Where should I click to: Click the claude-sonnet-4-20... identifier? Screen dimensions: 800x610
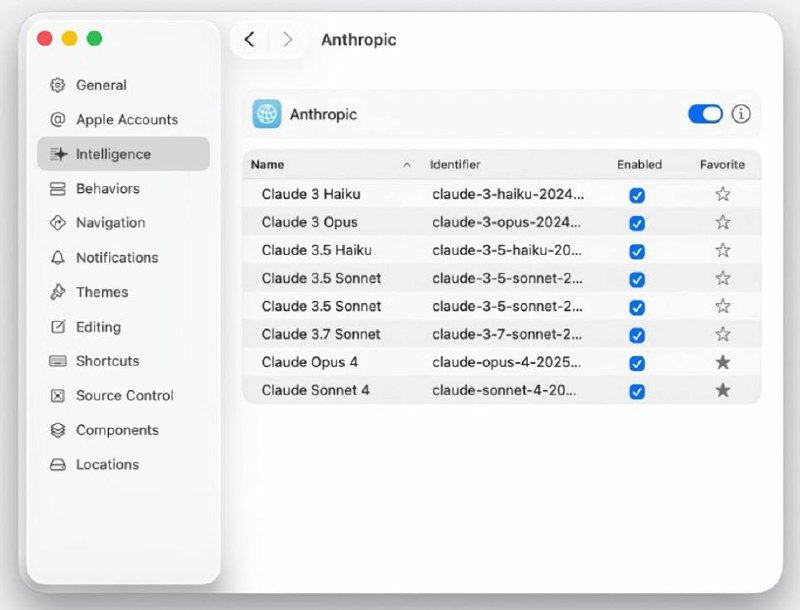(x=504, y=390)
